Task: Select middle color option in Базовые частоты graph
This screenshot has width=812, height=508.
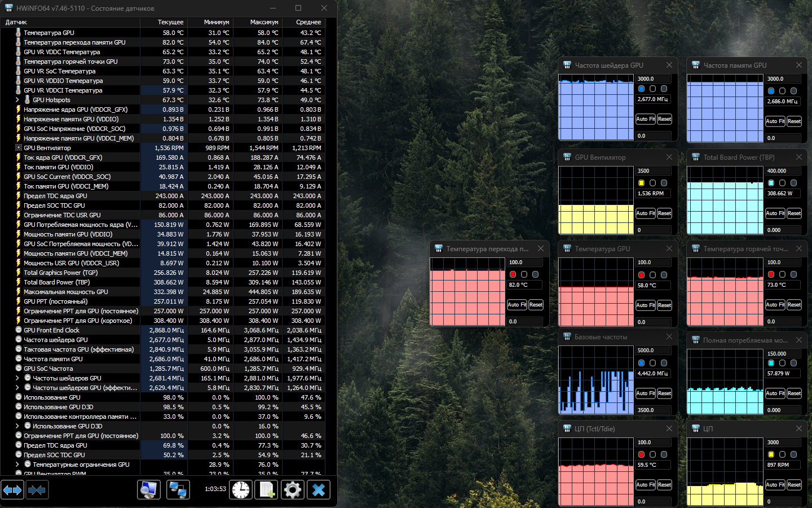Action: (x=652, y=363)
